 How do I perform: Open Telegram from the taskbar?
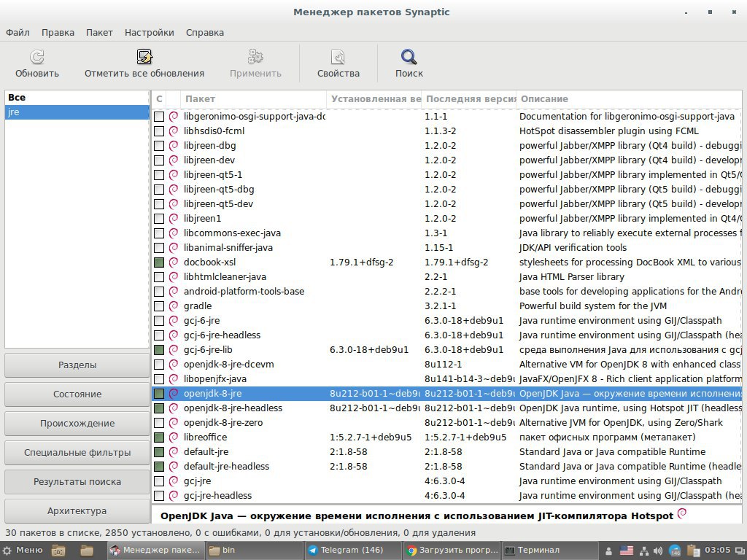352,550
